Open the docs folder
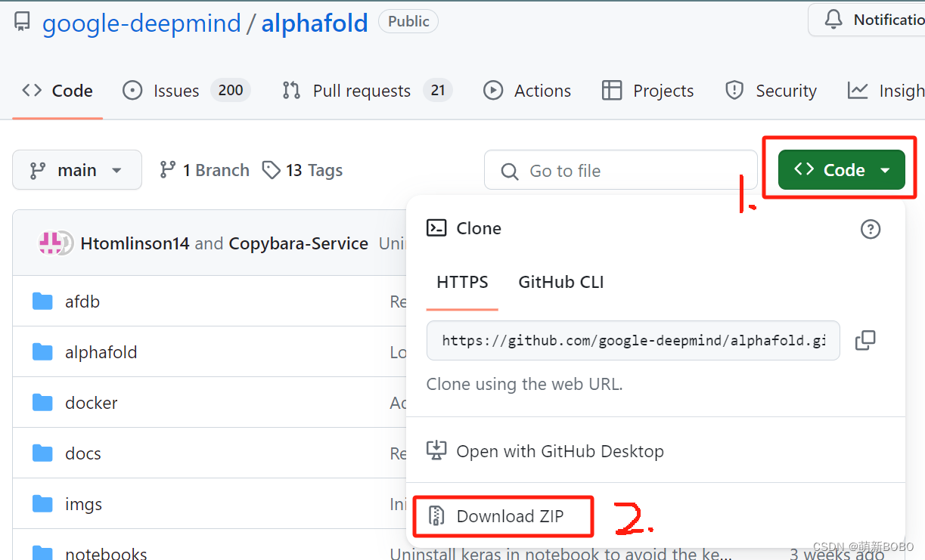 click(x=83, y=453)
